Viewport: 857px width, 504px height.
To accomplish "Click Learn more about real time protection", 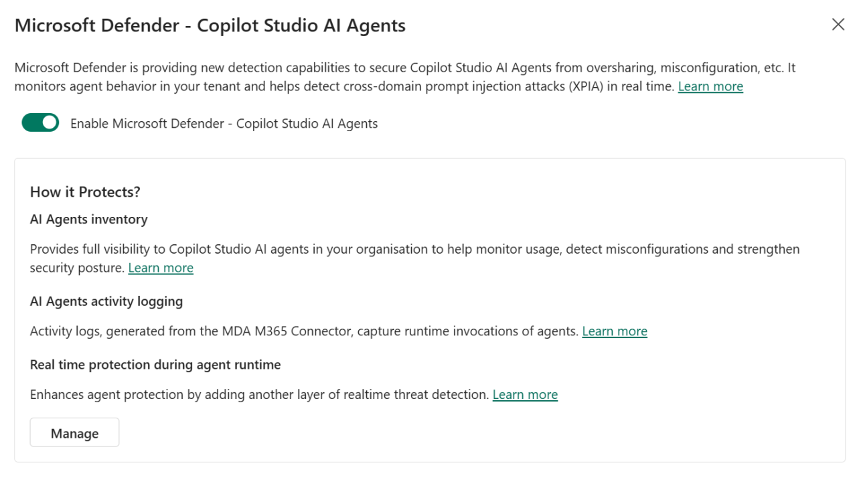I will (525, 394).
